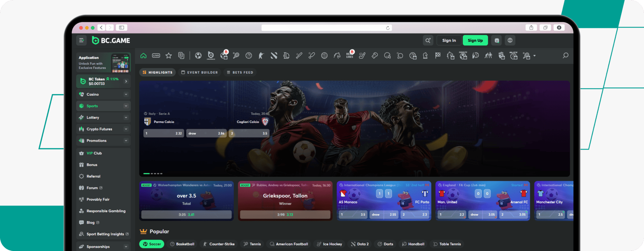This screenshot has height=251, width=644.
Task: Select the tennis racket icon in sports bar
Action: pos(236,55)
